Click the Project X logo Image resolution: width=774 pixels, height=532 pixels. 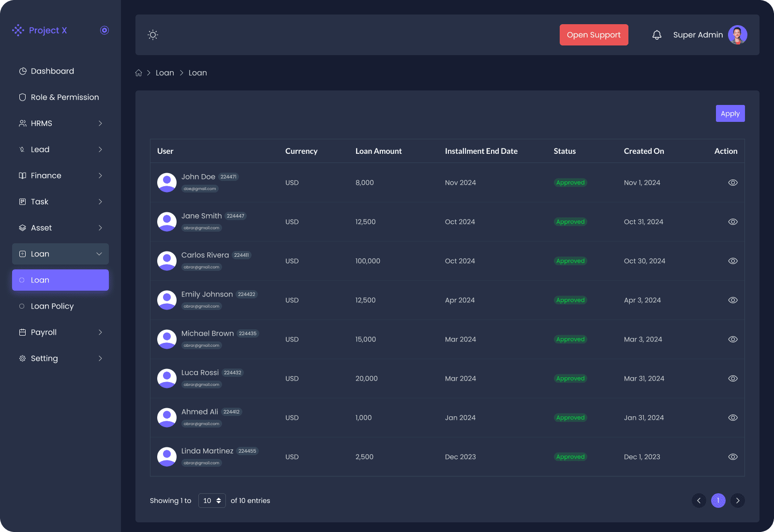[x=40, y=30]
